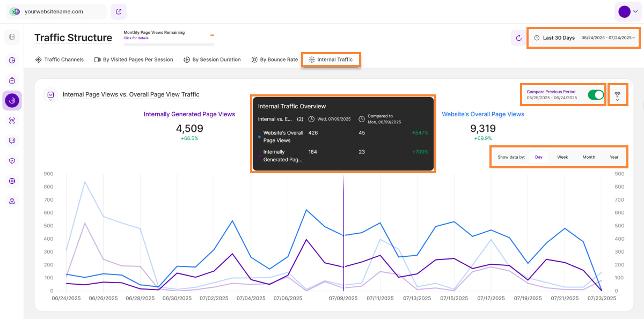Switch to By Bounce Rate tab

[x=275, y=60]
